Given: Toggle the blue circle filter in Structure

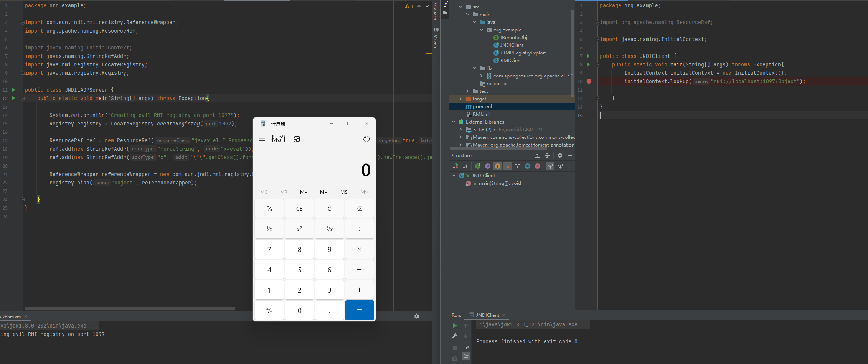Looking at the screenshot, I should (528, 166).
